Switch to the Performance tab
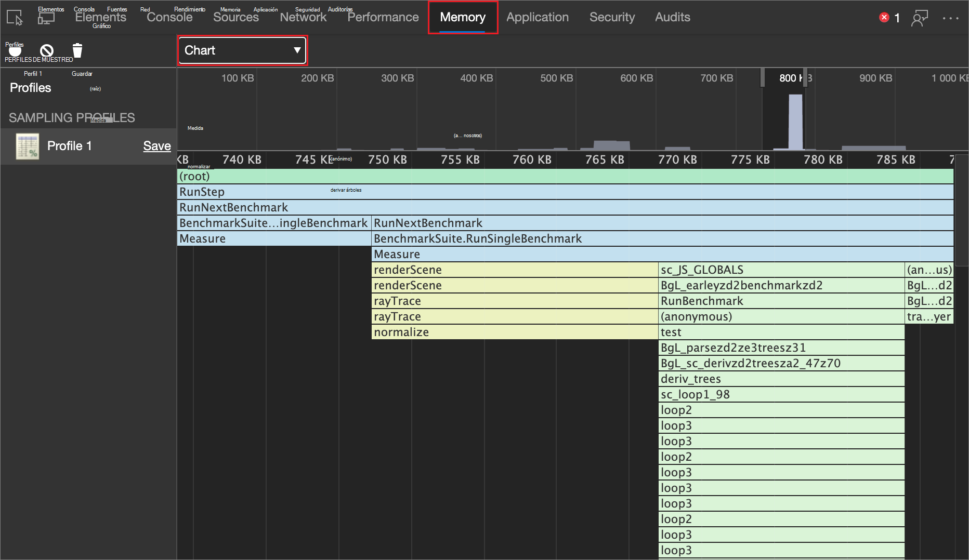This screenshot has width=969, height=560. point(383,17)
